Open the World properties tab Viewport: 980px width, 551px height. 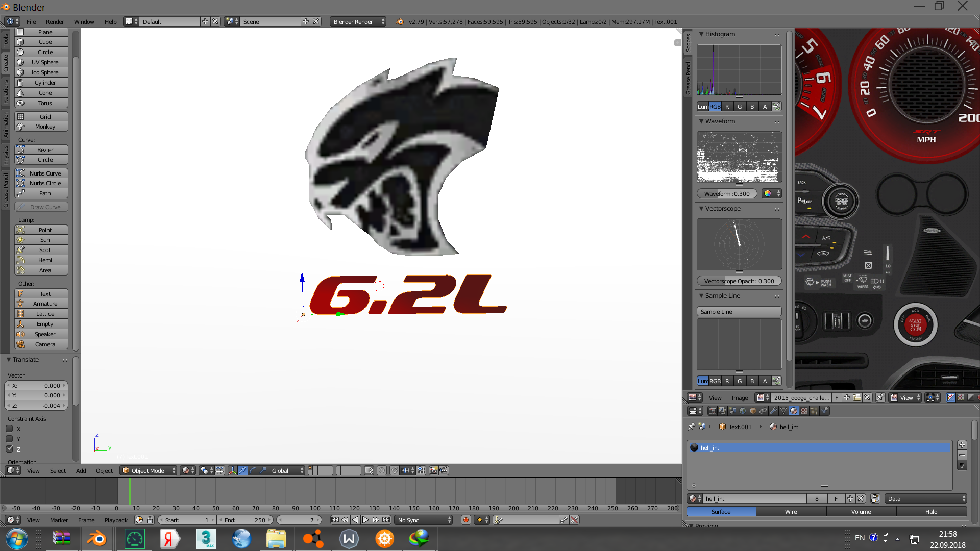pyautogui.click(x=743, y=411)
